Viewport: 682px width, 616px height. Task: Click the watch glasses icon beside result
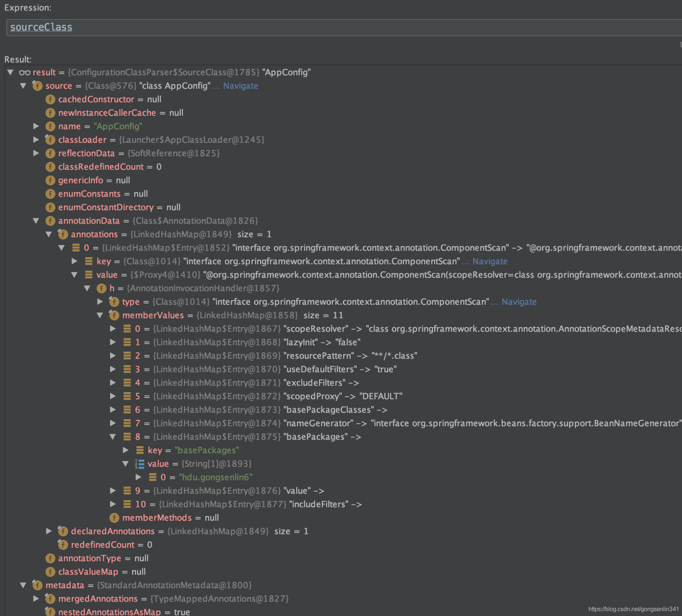25,72
